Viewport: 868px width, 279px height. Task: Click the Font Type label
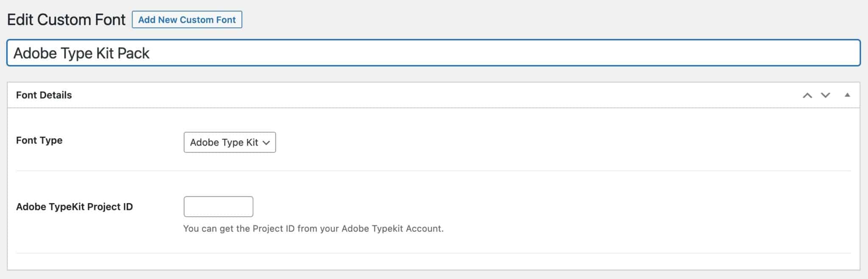coord(39,140)
